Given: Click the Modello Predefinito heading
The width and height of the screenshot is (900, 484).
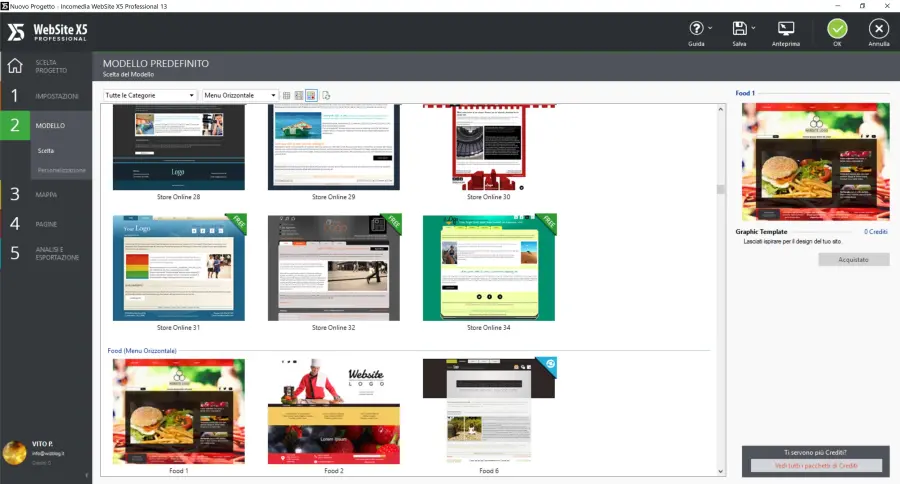Looking at the screenshot, I should pyautogui.click(x=156, y=63).
